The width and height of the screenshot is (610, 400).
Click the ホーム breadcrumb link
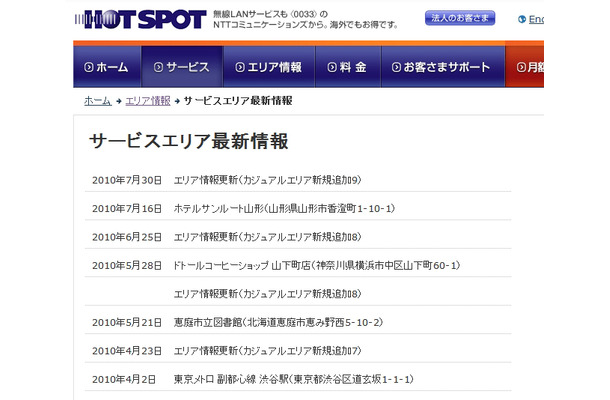click(98, 101)
